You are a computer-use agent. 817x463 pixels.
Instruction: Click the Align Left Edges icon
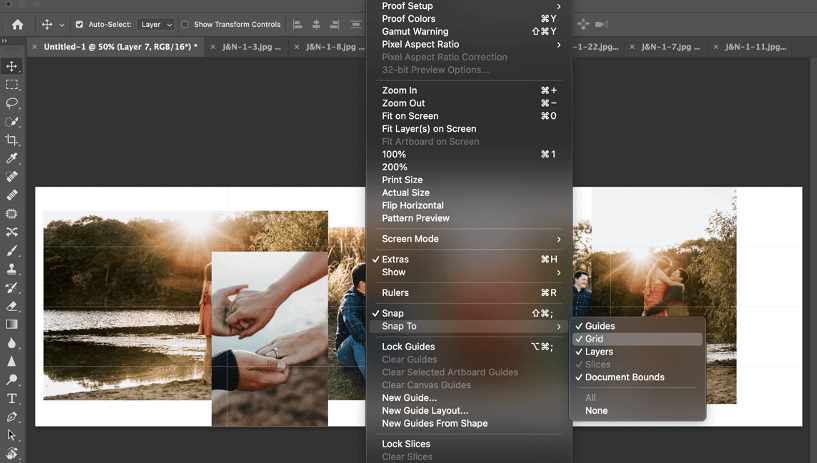pyautogui.click(x=298, y=24)
